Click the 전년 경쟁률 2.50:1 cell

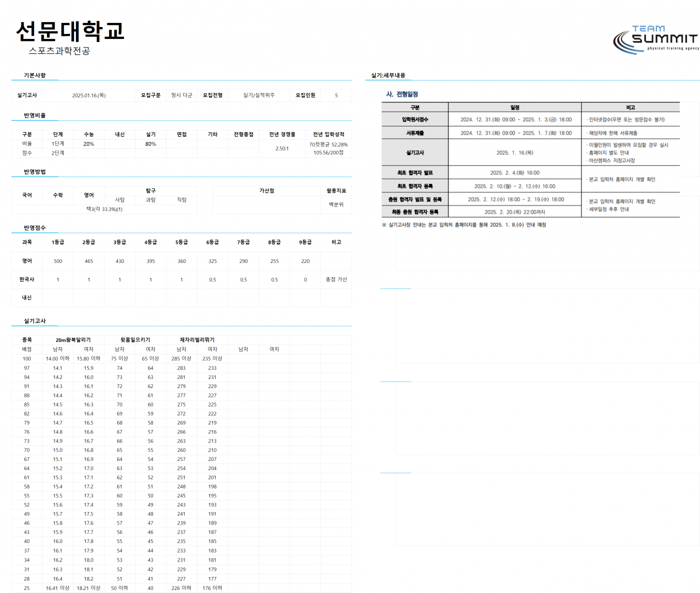pos(282,148)
